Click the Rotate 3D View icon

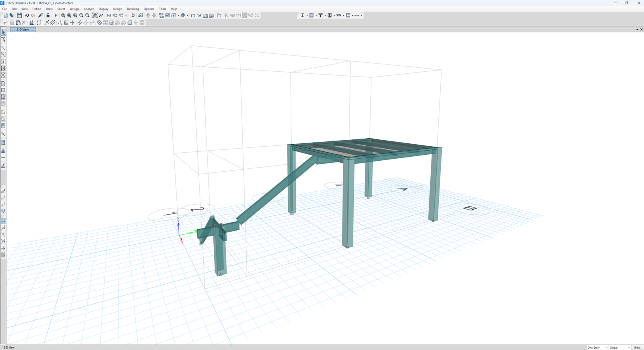[133, 15]
